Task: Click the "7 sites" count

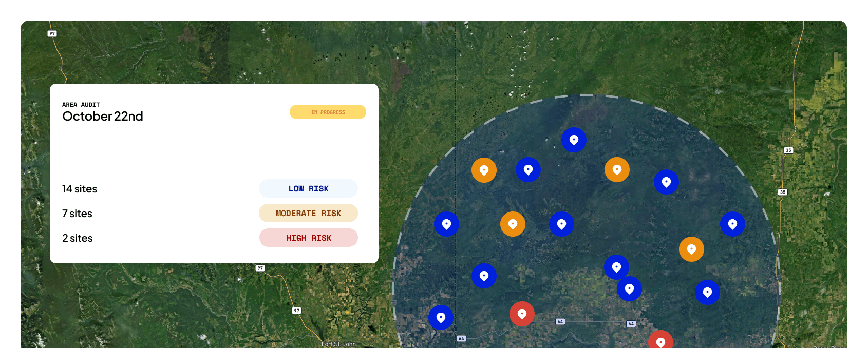Action: pos(77,214)
